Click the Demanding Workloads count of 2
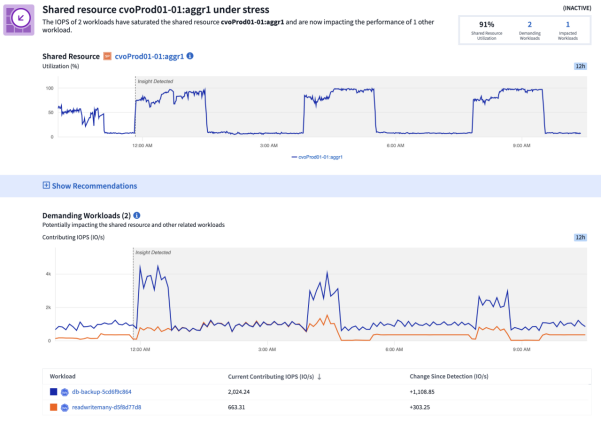602x422 pixels. (x=527, y=25)
